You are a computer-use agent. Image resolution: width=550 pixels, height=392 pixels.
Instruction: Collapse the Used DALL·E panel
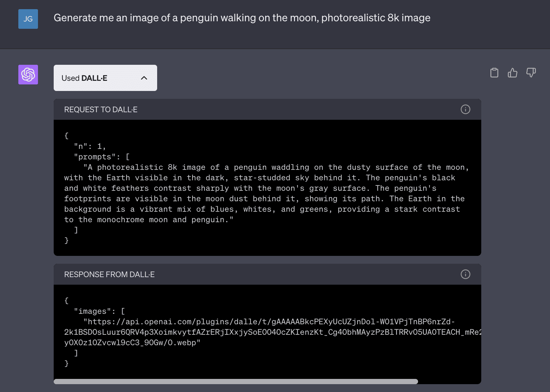[x=105, y=78]
